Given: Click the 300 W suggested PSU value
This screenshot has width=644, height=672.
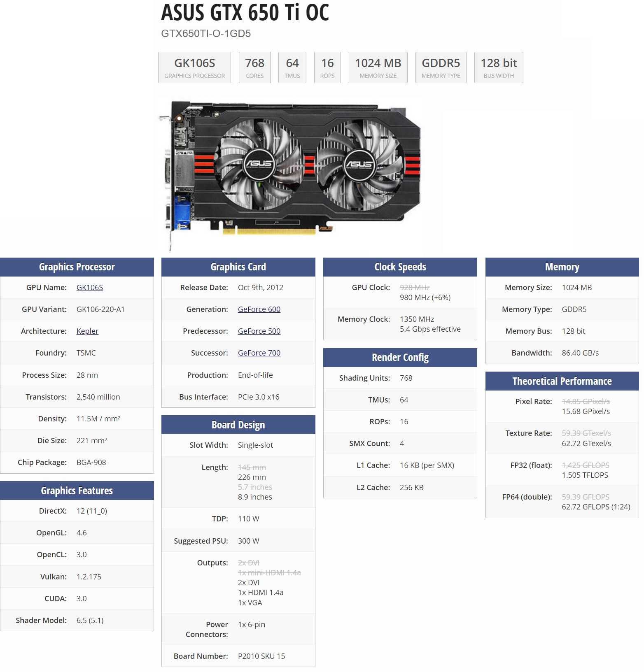Looking at the screenshot, I should coord(249,541).
